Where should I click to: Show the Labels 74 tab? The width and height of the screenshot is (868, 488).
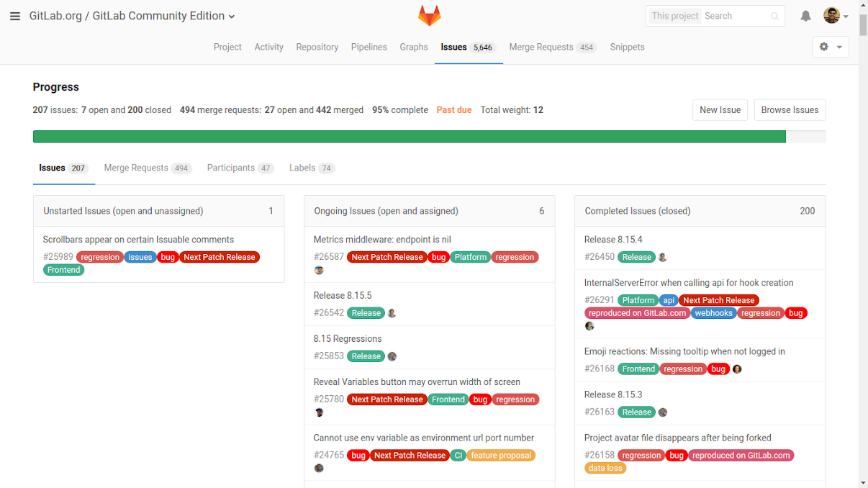[312, 168]
